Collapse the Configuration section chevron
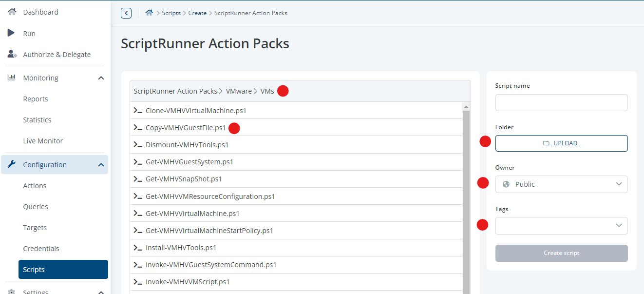The height and width of the screenshot is (294, 644). [101, 165]
